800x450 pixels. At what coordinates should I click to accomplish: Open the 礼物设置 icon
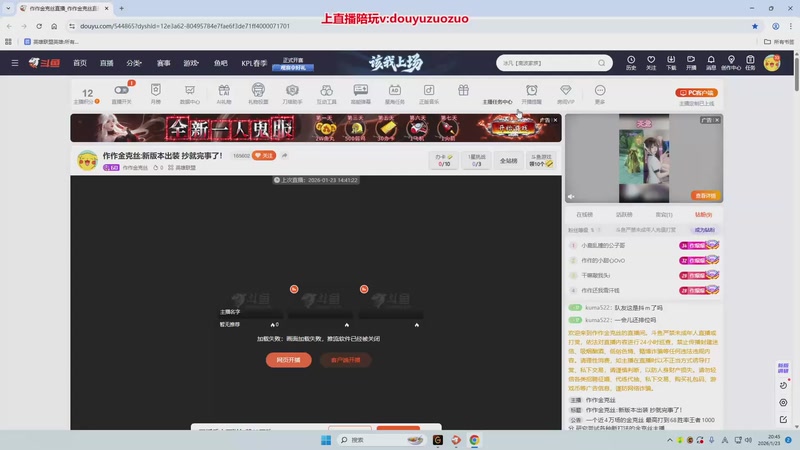(258, 93)
